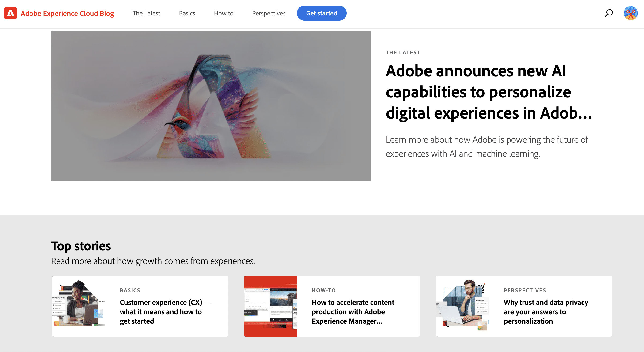Click the HOW-TO category label on article card
The height and width of the screenshot is (352, 644).
click(x=324, y=290)
